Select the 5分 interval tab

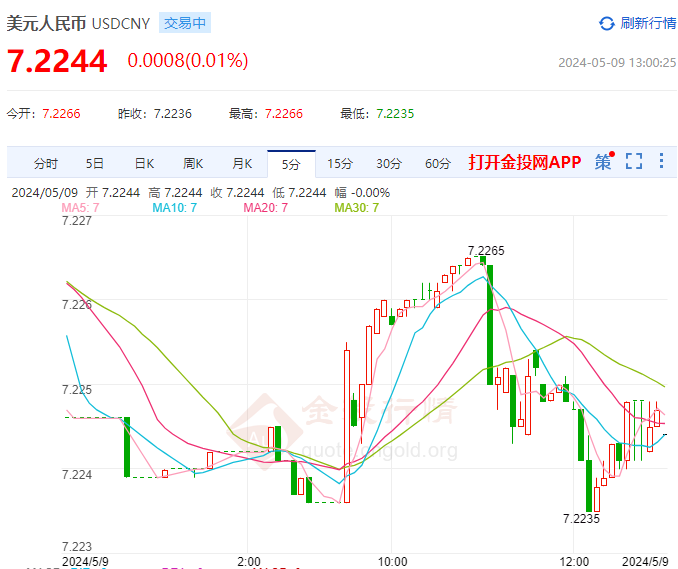tap(291, 163)
